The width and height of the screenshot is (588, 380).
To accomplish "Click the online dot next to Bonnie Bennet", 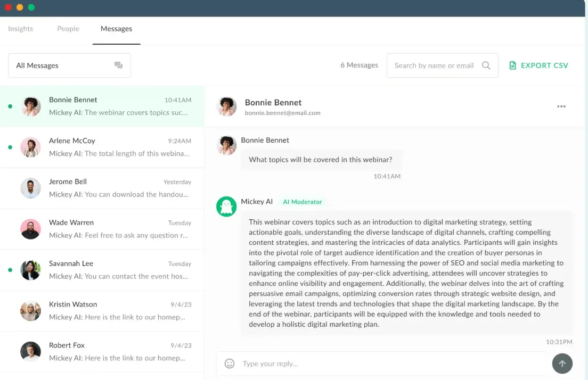I will [x=9, y=106].
